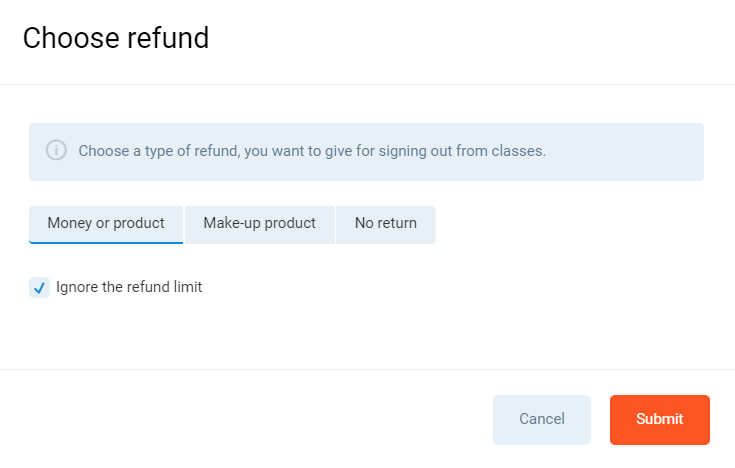Screen dimensions: 735x468
Task: Click the refund type instruction text
Action: click(x=311, y=152)
